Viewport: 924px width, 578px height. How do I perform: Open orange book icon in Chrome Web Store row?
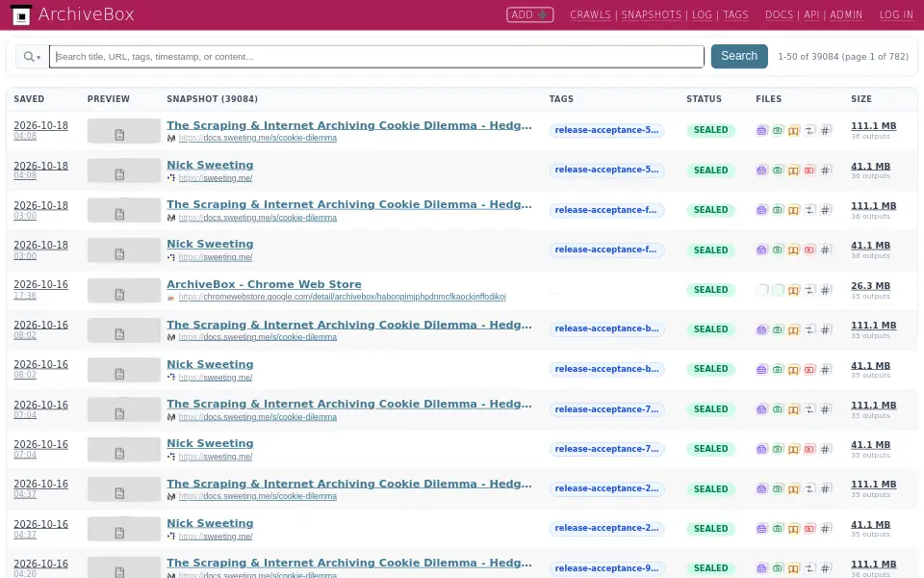tap(793, 290)
